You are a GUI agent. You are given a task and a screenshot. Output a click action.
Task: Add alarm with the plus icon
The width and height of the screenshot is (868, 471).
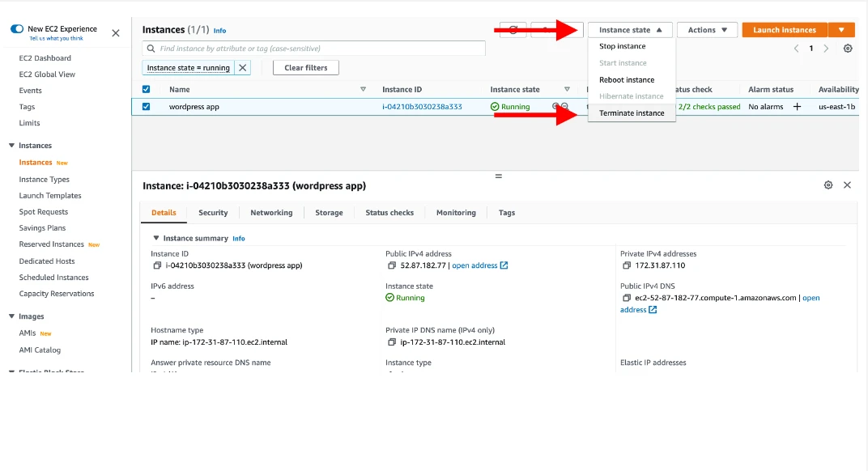click(797, 106)
